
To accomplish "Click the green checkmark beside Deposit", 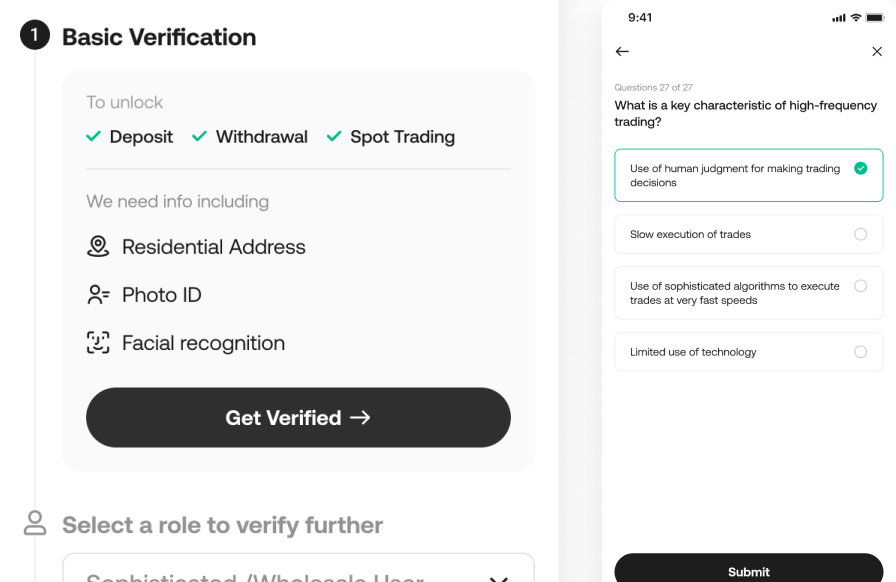I will pyautogui.click(x=94, y=137).
